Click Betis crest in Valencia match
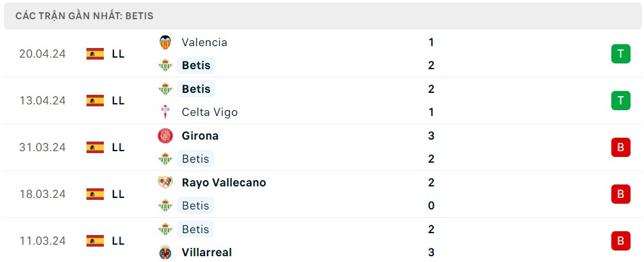 [165, 65]
